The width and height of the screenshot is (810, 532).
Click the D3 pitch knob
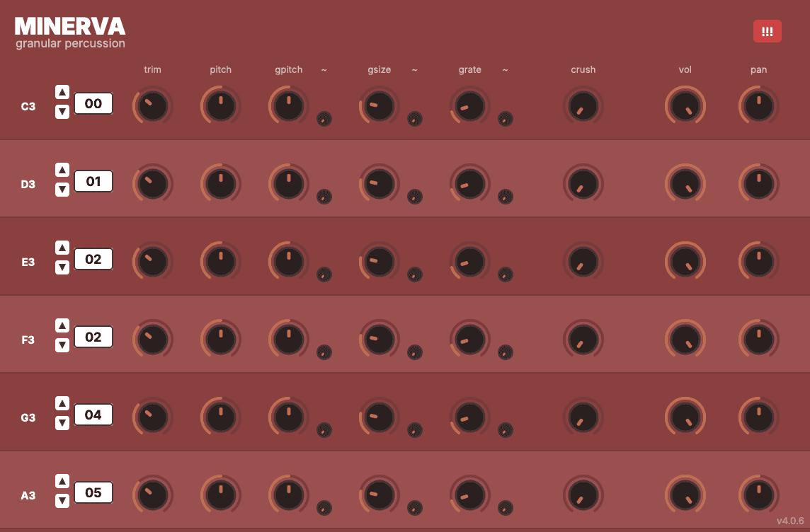(x=221, y=184)
